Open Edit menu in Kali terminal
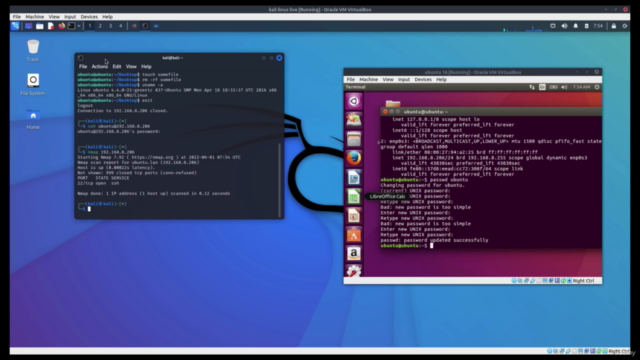This screenshot has height=360, width=640. [117, 66]
